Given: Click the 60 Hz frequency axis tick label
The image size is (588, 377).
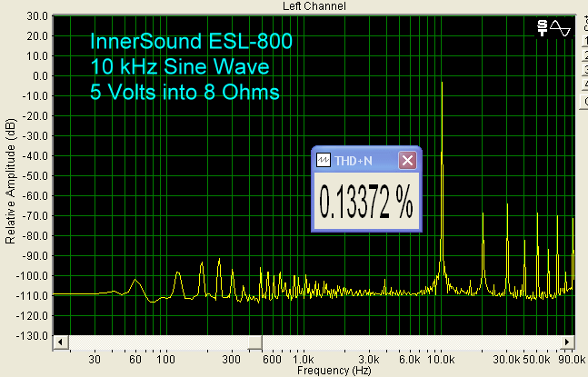Looking at the screenshot, I should click(x=135, y=360).
